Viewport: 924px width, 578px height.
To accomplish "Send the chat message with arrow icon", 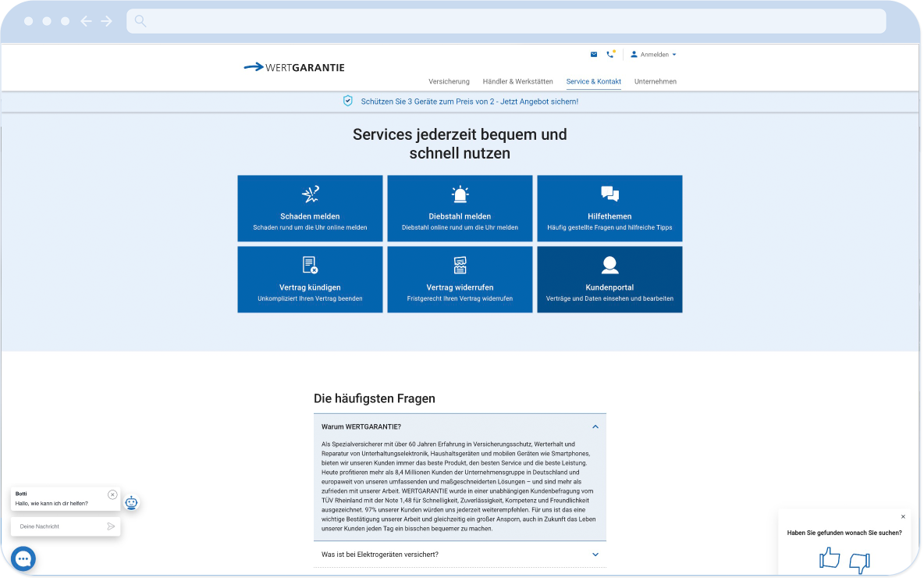I will coord(111,526).
